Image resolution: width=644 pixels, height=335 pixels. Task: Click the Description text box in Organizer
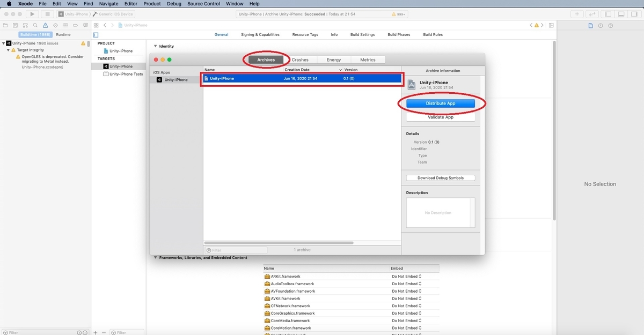point(441,213)
